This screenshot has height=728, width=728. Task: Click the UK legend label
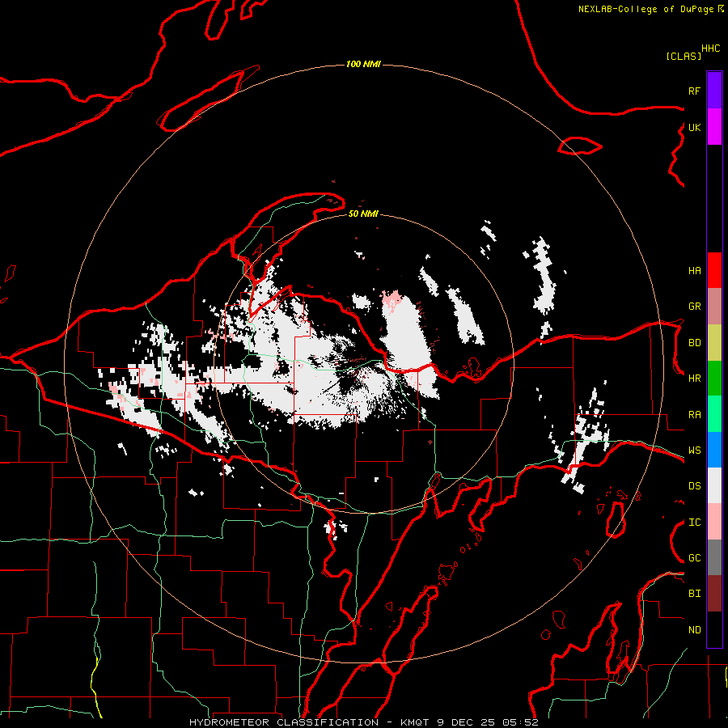point(694,127)
